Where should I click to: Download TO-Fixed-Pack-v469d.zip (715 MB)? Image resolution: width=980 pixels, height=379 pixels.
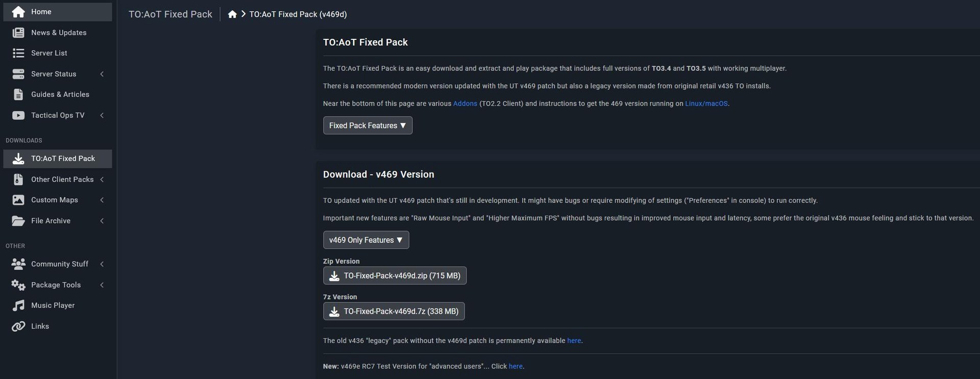[395, 276]
